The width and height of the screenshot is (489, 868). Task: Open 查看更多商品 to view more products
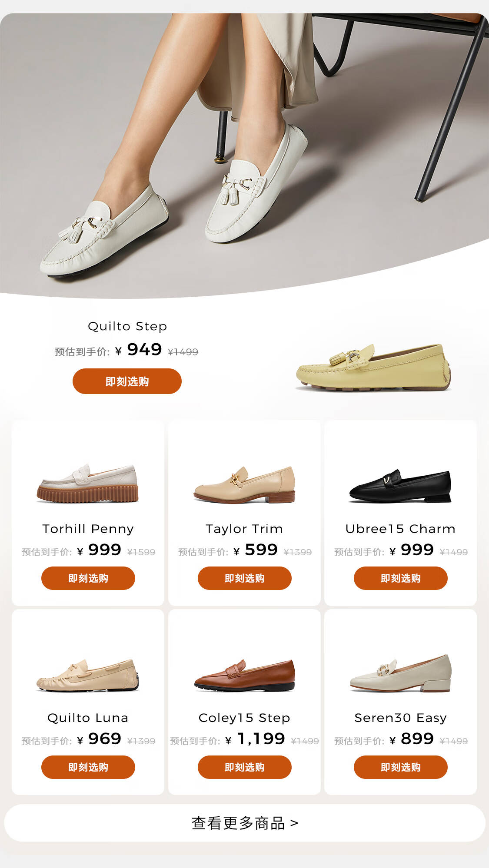[245, 823]
